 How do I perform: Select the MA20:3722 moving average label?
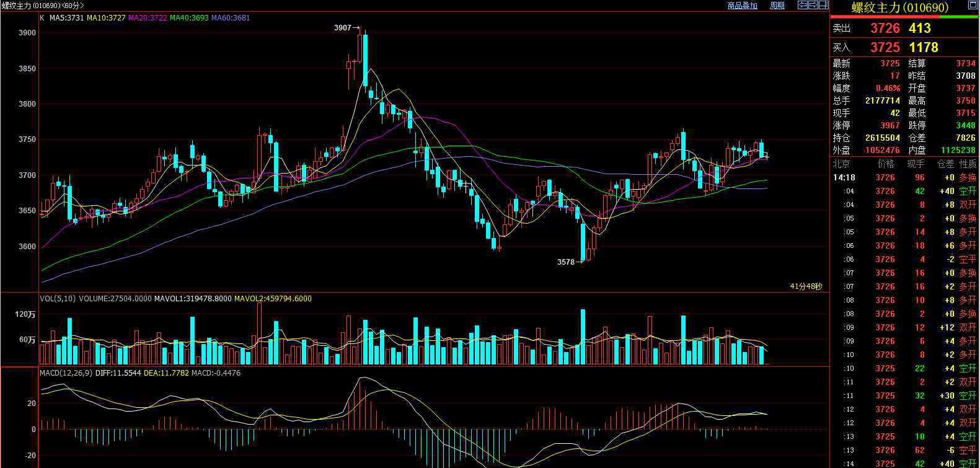point(147,18)
